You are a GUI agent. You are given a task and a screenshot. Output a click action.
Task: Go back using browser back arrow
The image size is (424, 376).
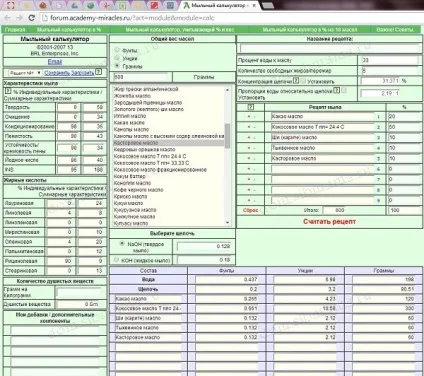[x=7, y=18]
